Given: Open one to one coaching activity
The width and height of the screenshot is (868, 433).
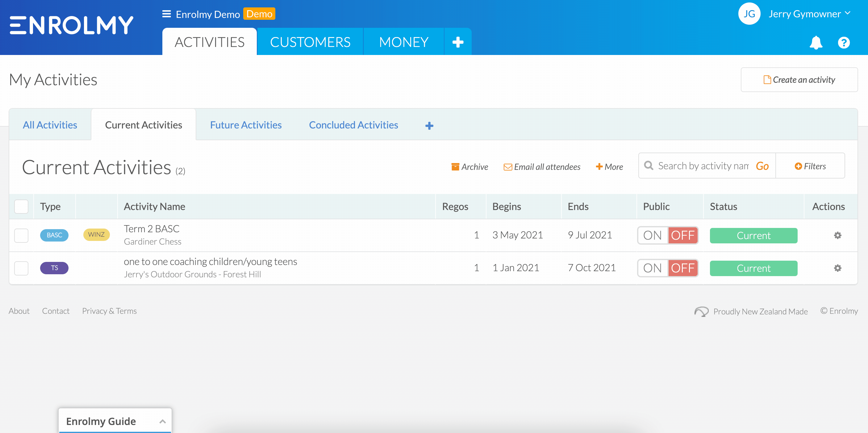Looking at the screenshot, I should 210,261.
